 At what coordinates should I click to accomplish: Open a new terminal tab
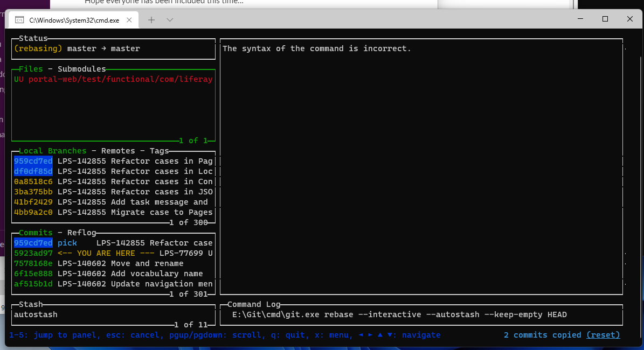pos(151,20)
